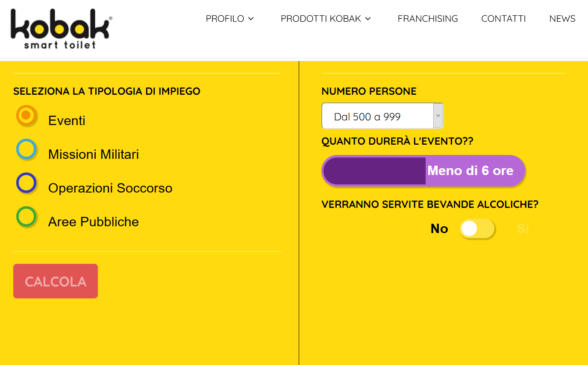Click the Eventi text label
This screenshot has width=588, height=365.
pos(67,121)
